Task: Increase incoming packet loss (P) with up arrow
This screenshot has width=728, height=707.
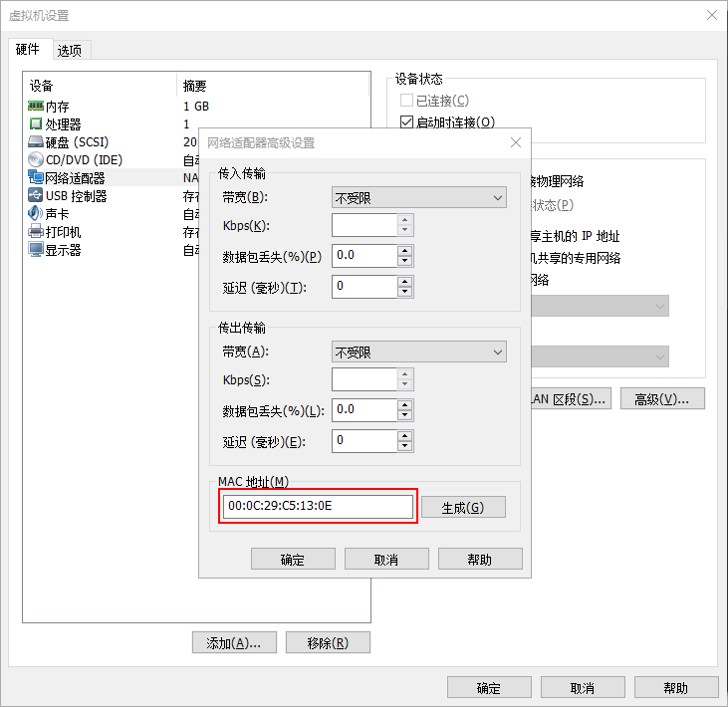Action: pos(405,251)
